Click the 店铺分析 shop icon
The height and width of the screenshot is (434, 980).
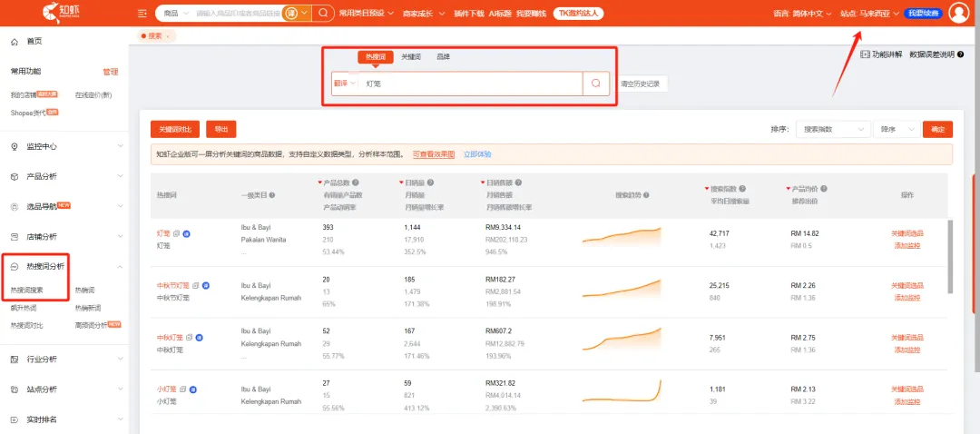pos(15,237)
